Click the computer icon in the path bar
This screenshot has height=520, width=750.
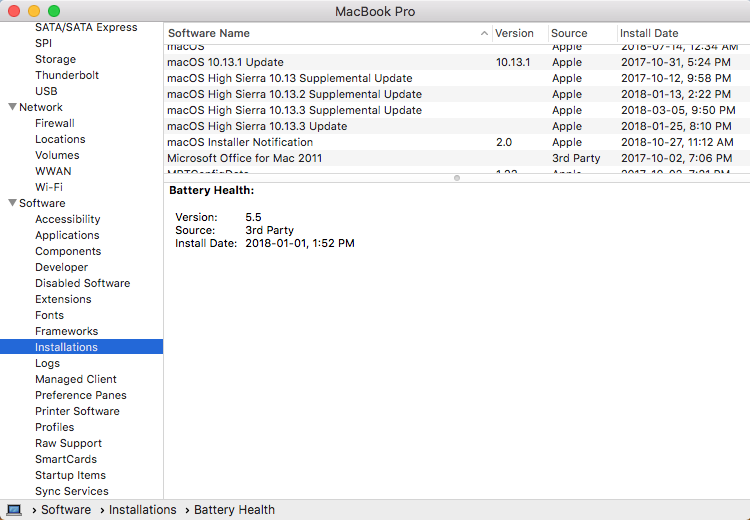14,510
